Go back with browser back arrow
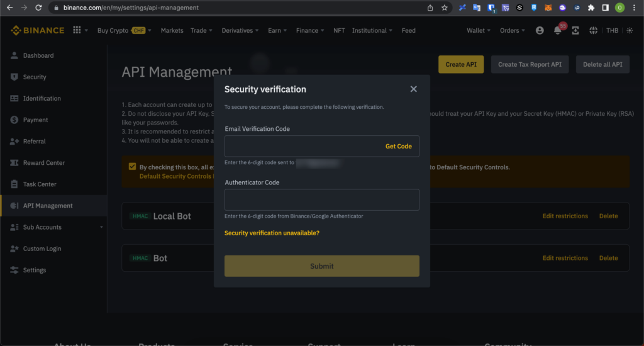Viewport: 644px width, 346px height. pyautogui.click(x=10, y=8)
